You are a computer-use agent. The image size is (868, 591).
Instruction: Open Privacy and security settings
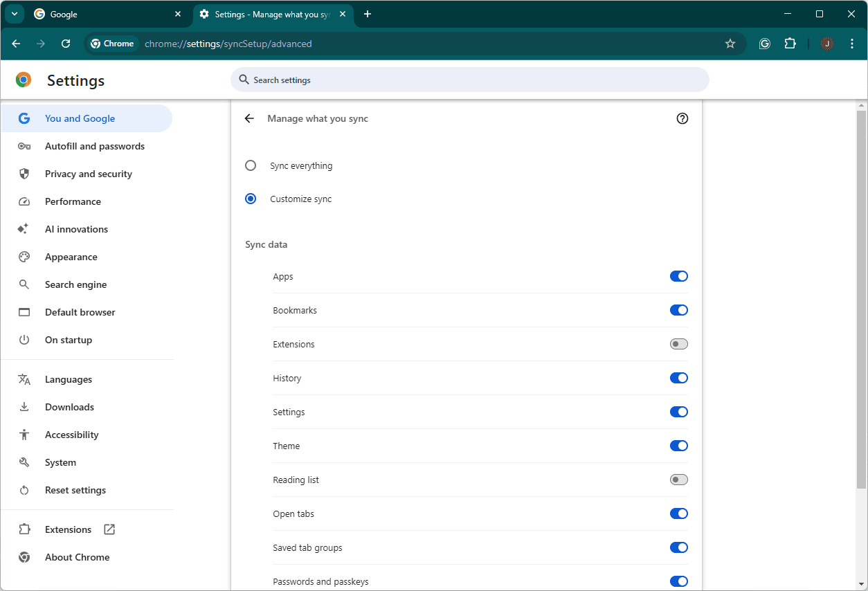[88, 174]
